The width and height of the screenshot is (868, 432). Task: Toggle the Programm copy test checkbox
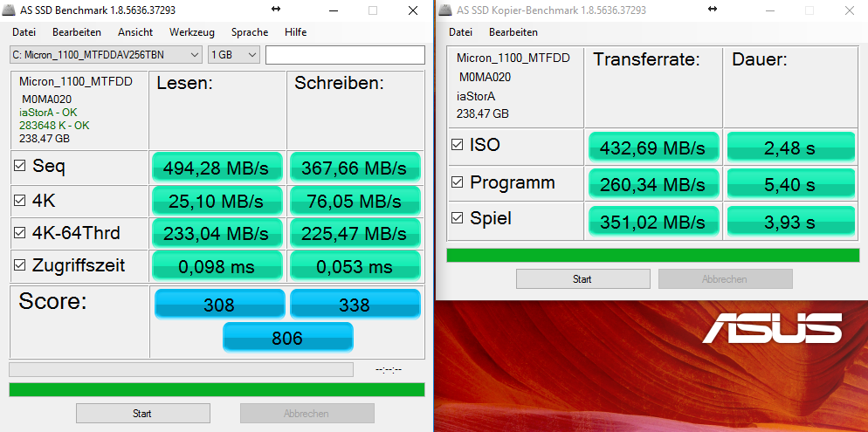[x=458, y=182]
